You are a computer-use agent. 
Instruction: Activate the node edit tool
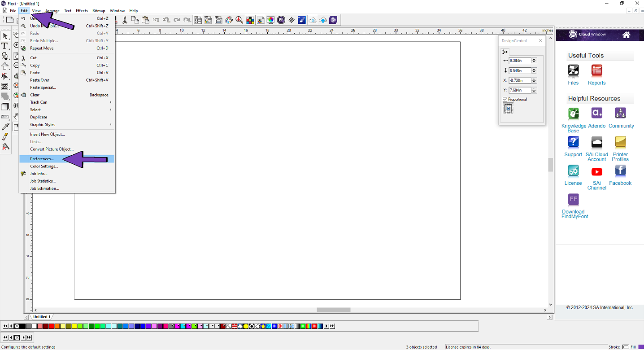click(x=5, y=76)
